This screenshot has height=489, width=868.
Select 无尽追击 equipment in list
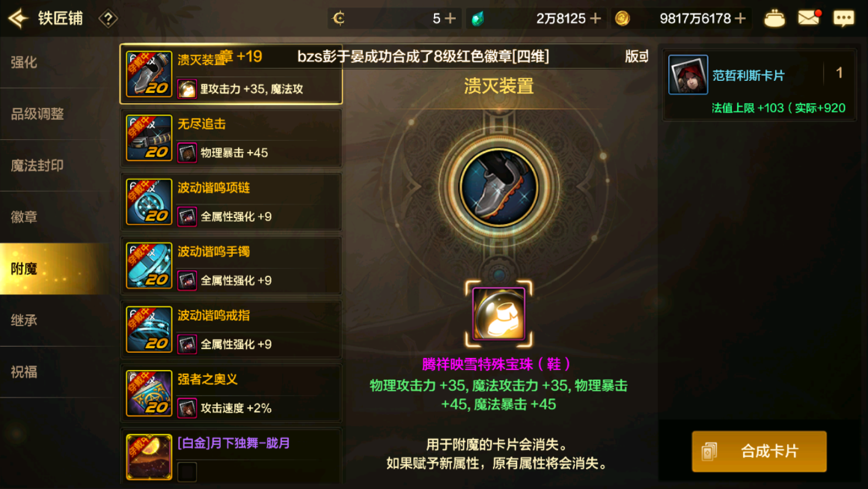[231, 138]
